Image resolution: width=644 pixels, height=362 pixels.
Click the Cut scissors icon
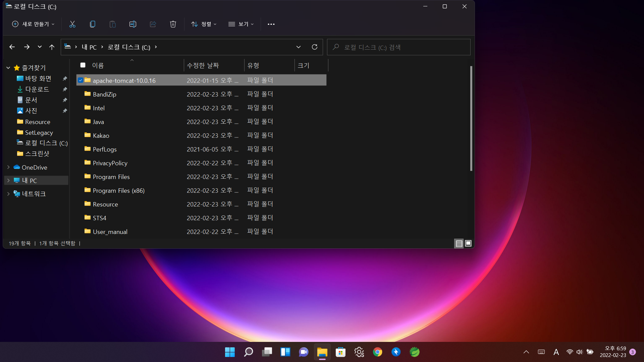[x=72, y=24]
